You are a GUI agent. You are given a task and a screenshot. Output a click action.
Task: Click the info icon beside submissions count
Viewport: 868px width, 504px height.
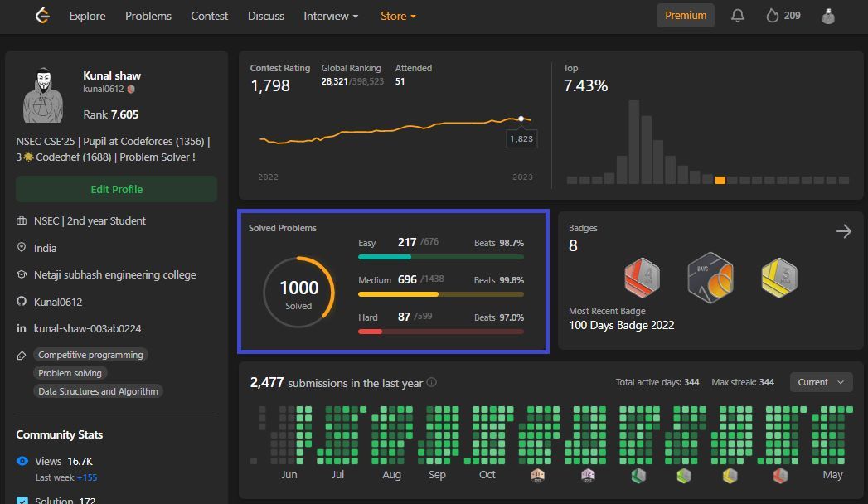[x=432, y=382]
